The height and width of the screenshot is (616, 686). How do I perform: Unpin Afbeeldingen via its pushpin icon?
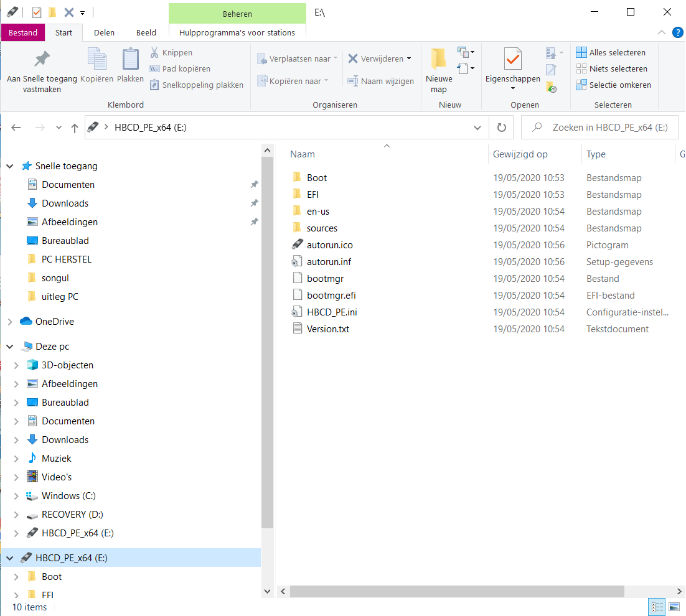[x=254, y=222]
